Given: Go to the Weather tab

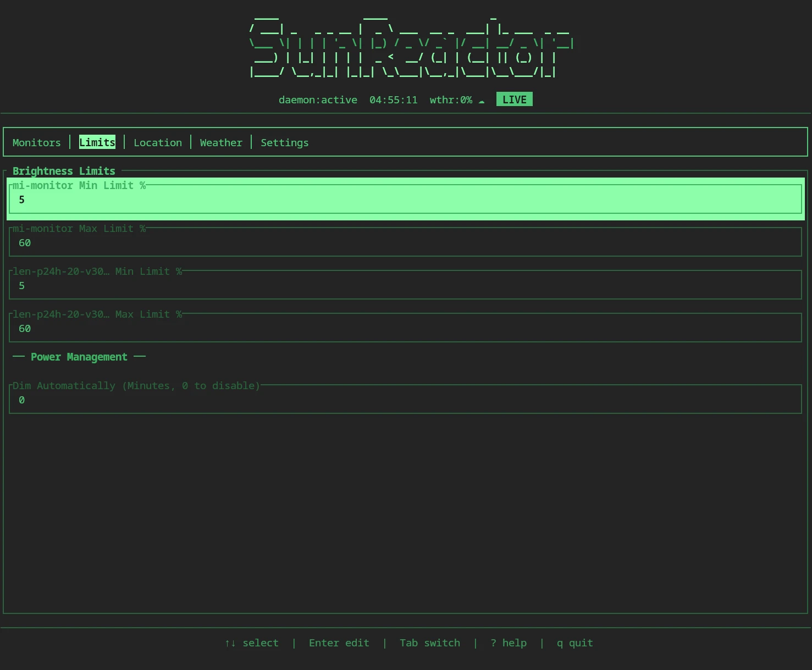Looking at the screenshot, I should 221,142.
